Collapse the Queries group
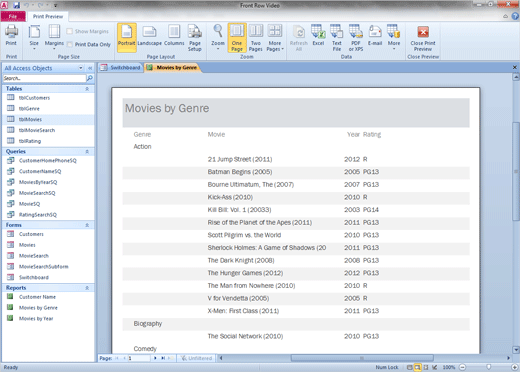This screenshot has height=372, width=520. (x=87, y=151)
